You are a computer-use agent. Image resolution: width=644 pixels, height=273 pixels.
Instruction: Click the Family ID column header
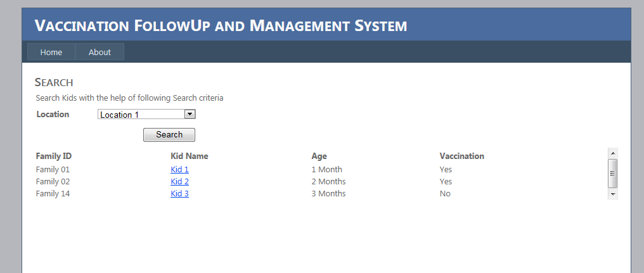pos(54,156)
